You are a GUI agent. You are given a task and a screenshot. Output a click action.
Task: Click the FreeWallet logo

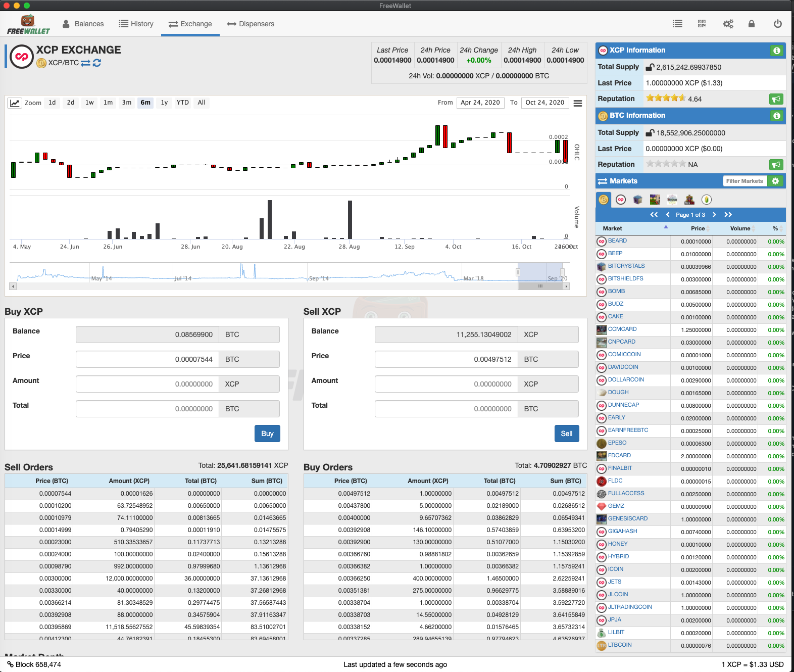pos(28,24)
